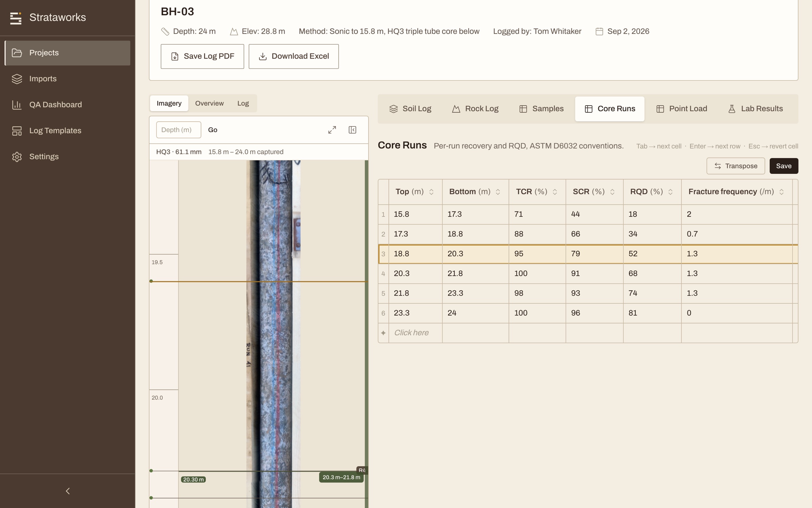
Task: Select row 5 SCR cell 93
Action: [x=594, y=293]
